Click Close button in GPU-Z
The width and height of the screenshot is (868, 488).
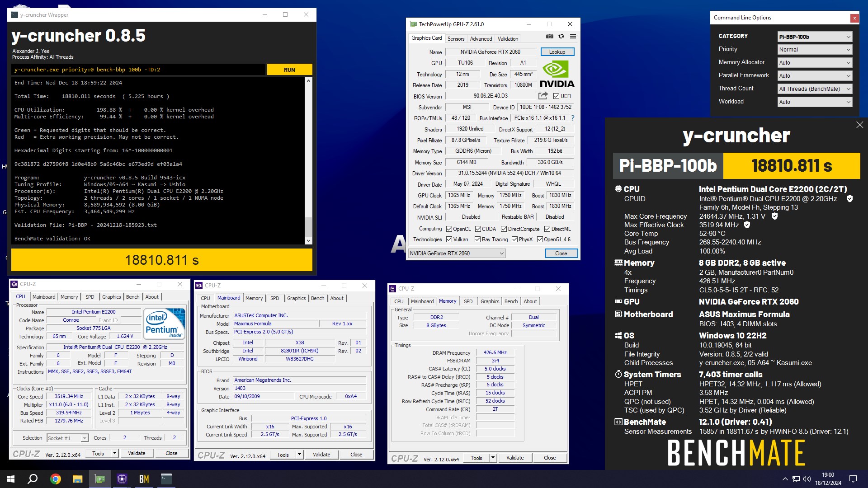(561, 253)
